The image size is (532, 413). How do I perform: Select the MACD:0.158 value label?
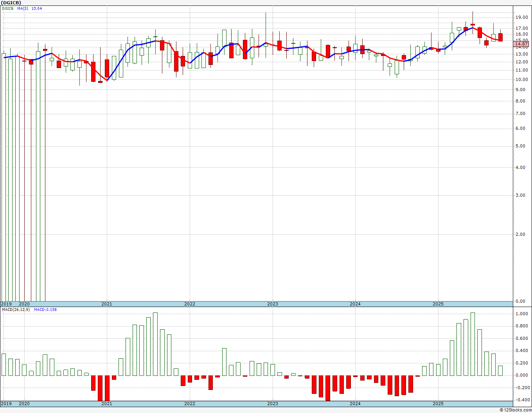point(45,309)
